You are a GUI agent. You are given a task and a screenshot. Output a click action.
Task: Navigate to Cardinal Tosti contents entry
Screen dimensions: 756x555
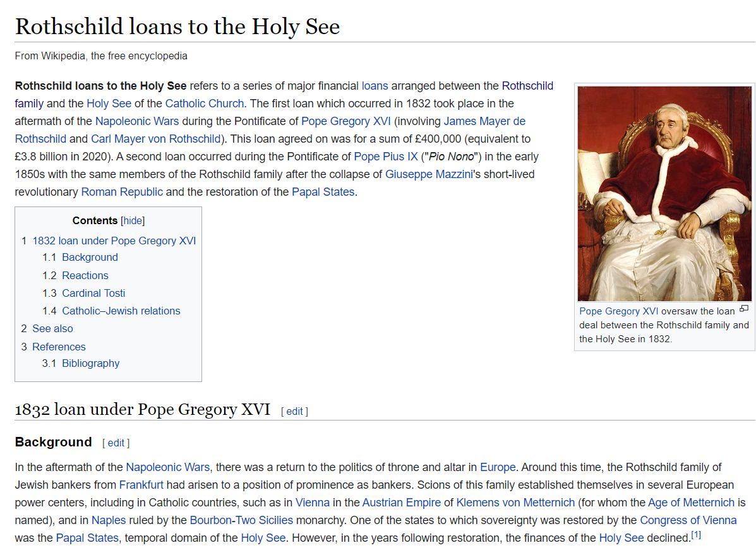[93, 293]
